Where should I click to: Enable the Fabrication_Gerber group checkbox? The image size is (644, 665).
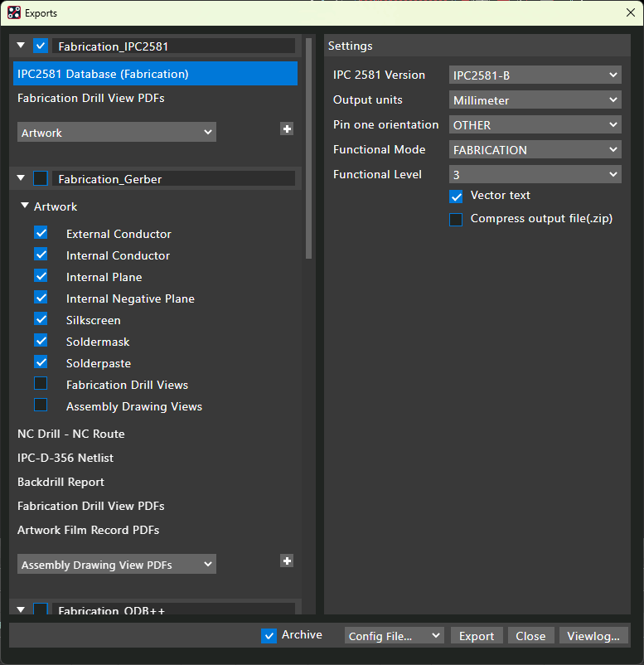pos(41,178)
